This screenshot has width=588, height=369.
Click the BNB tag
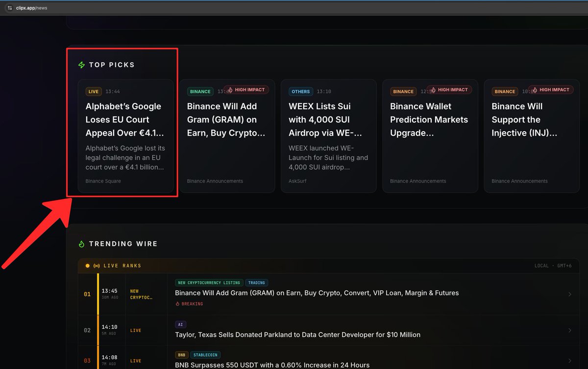[182, 355]
